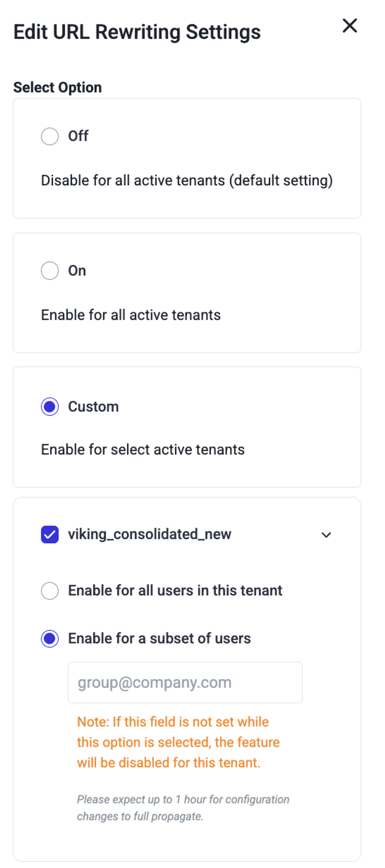This screenshot has height=868, width=385.
Task: Select the Custom radio button
Action: 50,407
